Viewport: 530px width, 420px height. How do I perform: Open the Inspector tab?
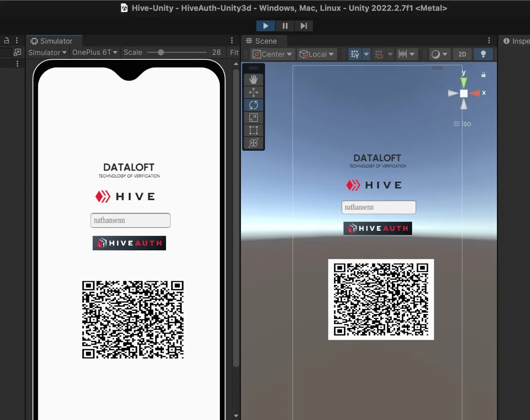click(516, 41)
